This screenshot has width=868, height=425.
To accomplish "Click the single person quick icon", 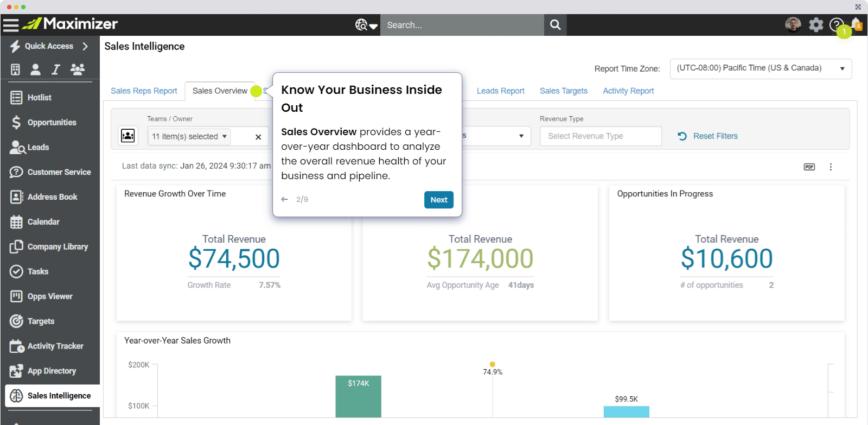I will [35, 69].
